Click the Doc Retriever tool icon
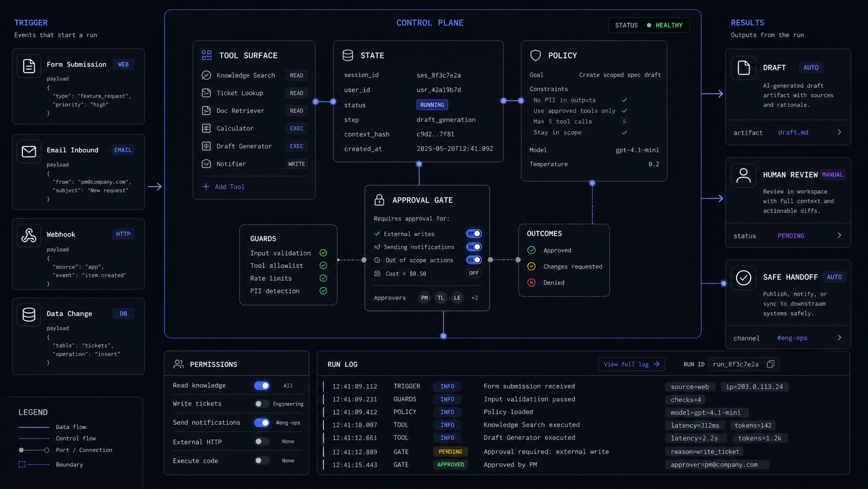The image size is (868, 489). click(206, 111)
